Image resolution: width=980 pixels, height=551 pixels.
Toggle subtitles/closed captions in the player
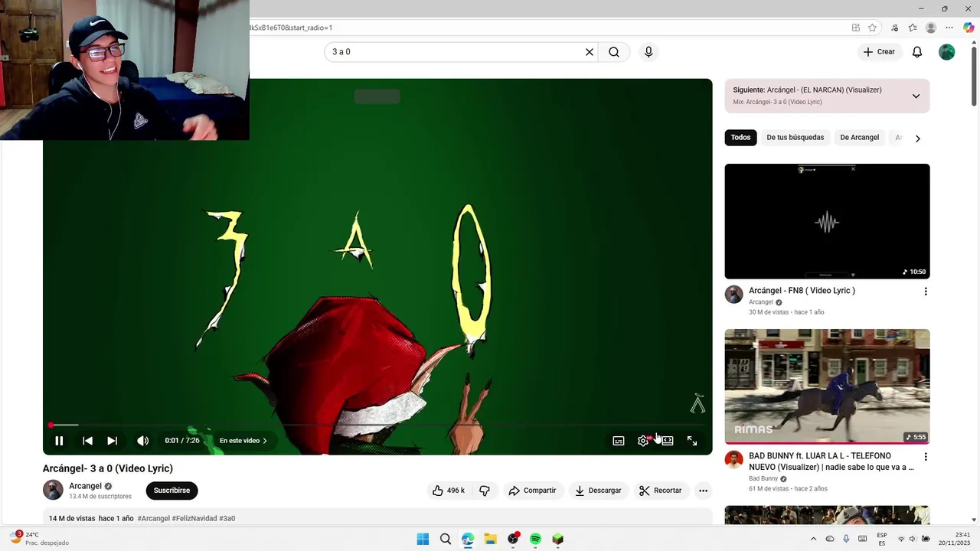pyautogui.click(x=619, y=441)
